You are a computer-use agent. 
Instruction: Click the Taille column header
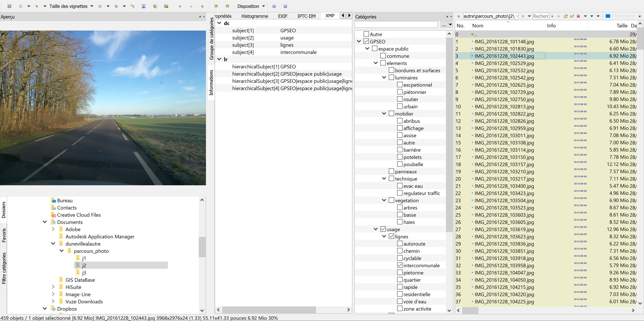(x=622, y=26)
